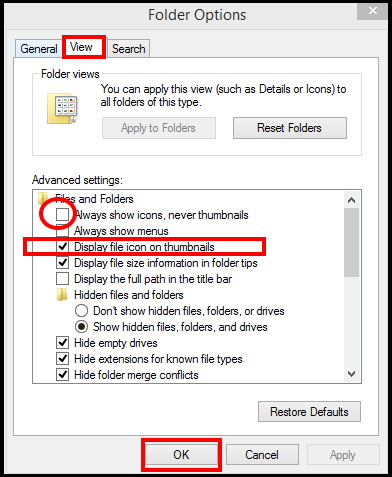
Task: Check Always show icons, never thumbnails
Action: pyautogui.click(x=62, y=214)
